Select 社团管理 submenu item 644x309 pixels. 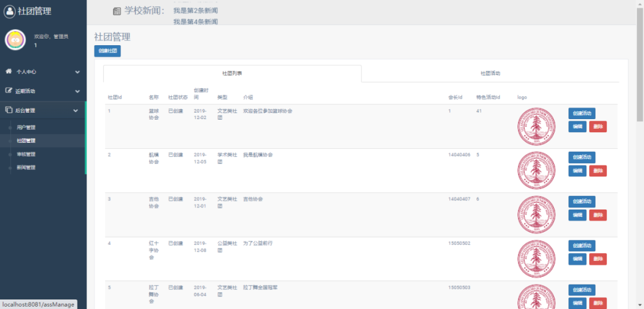tap(26, 141)
